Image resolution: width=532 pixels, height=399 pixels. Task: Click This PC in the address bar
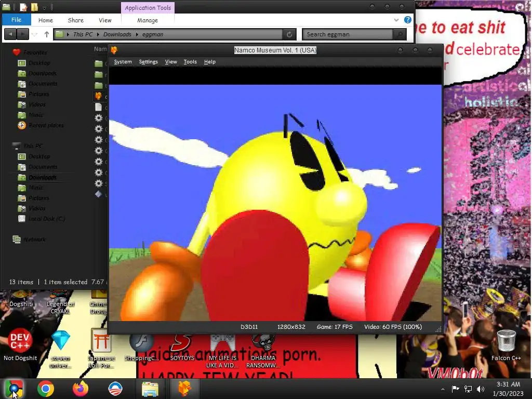(x=83, y=34)
